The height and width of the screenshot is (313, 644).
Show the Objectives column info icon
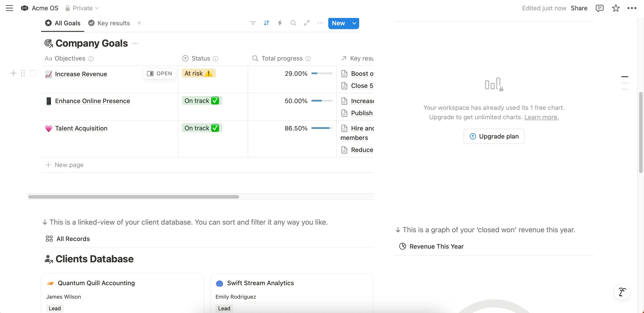click(91, 59)
